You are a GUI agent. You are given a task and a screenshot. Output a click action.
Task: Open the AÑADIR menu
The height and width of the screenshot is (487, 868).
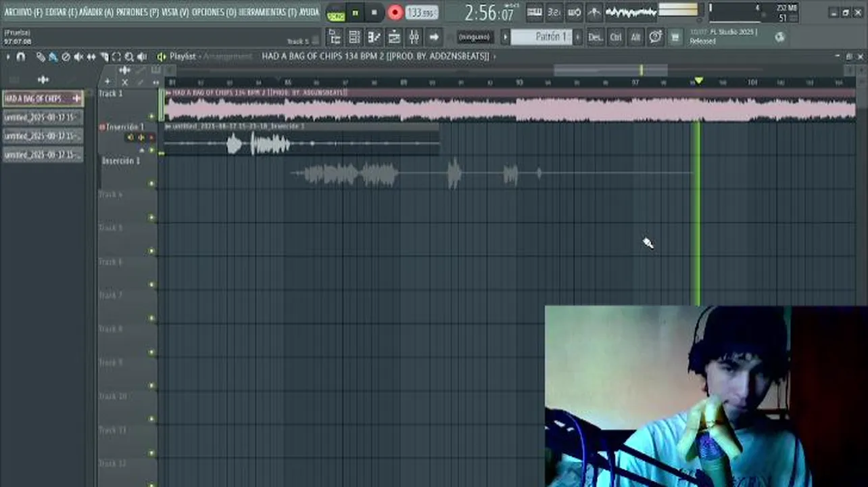point(96,12)
